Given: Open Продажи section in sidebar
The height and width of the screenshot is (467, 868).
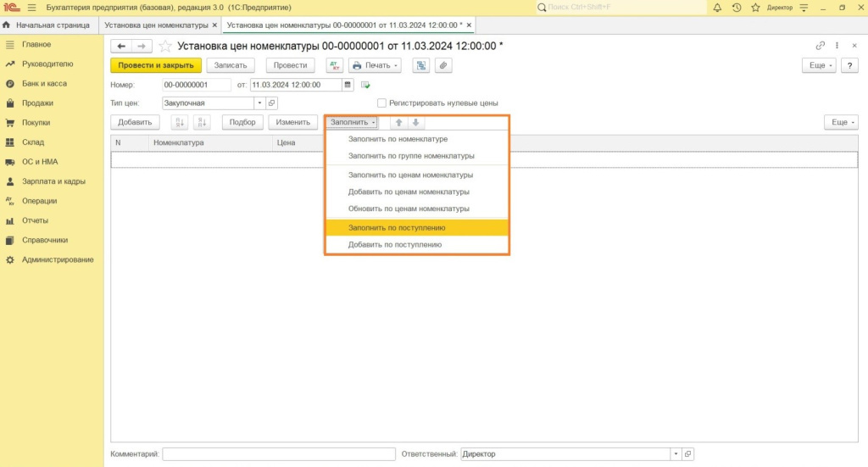Looking at the screenshot, I should tap(37, 103).
